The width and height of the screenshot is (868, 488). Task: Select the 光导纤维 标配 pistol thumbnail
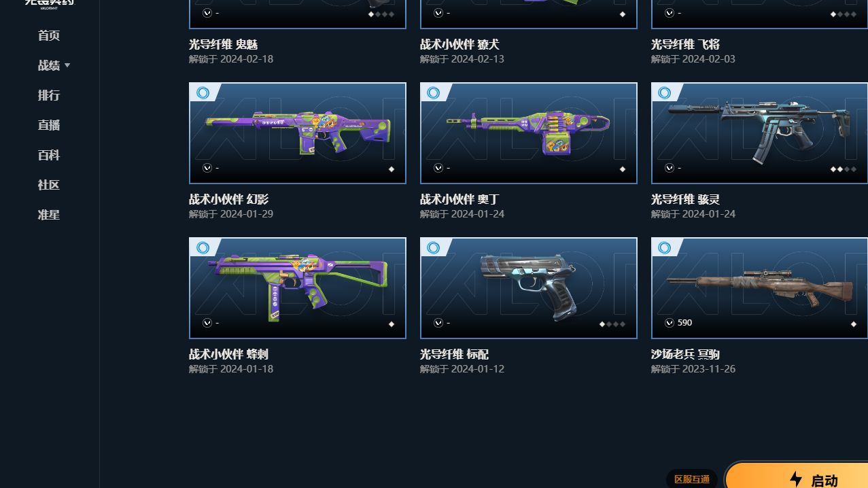click(x=529, y=288)
